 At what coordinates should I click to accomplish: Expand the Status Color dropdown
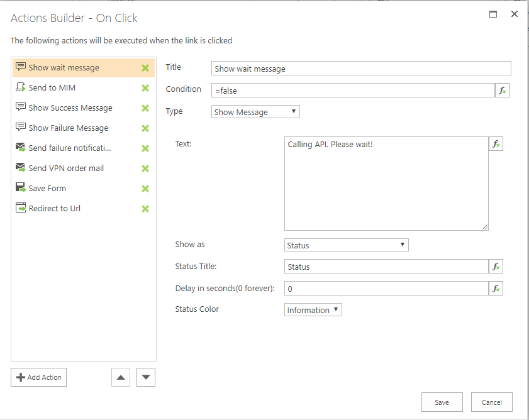313,310
